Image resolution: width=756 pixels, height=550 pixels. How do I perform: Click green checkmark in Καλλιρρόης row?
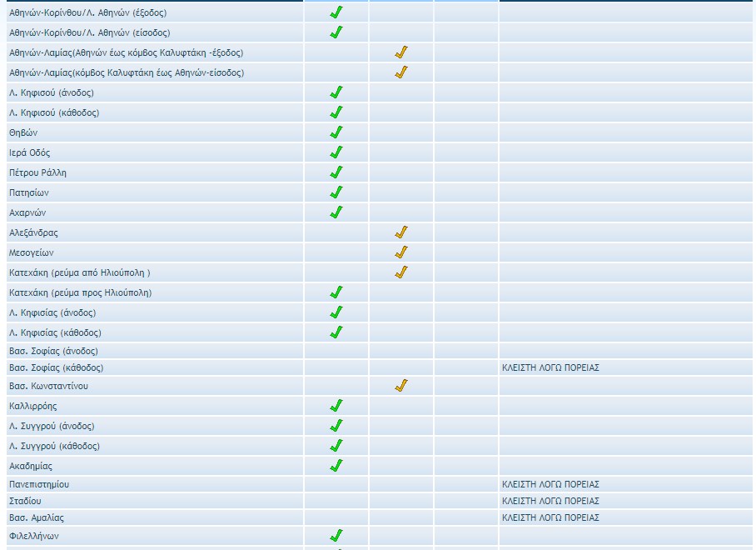click(336, 406)
